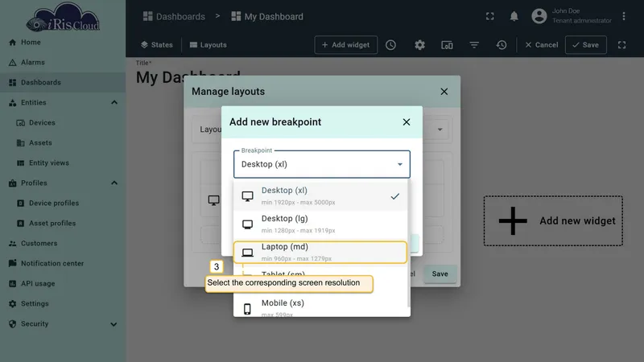Open dropdown arrow in Manage layouts
This screenshot has height=362, width=644.
pos(440,130)
